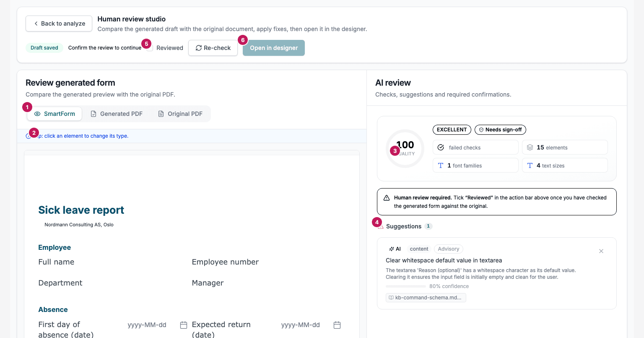Tick the Reviewed checkbox
Image resolution: width=644 pixels, height=338 pixels.
coord(150,48)
